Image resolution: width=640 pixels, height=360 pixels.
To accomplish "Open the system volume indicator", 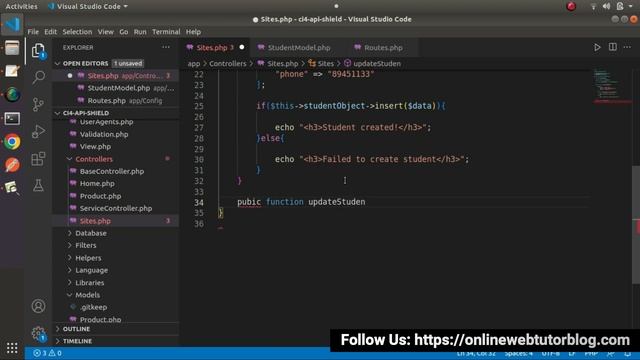I will pos(607,6).
